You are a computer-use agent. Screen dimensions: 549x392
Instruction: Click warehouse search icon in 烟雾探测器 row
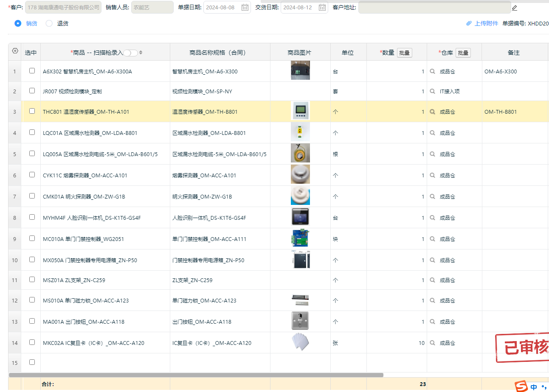[433, 175]
